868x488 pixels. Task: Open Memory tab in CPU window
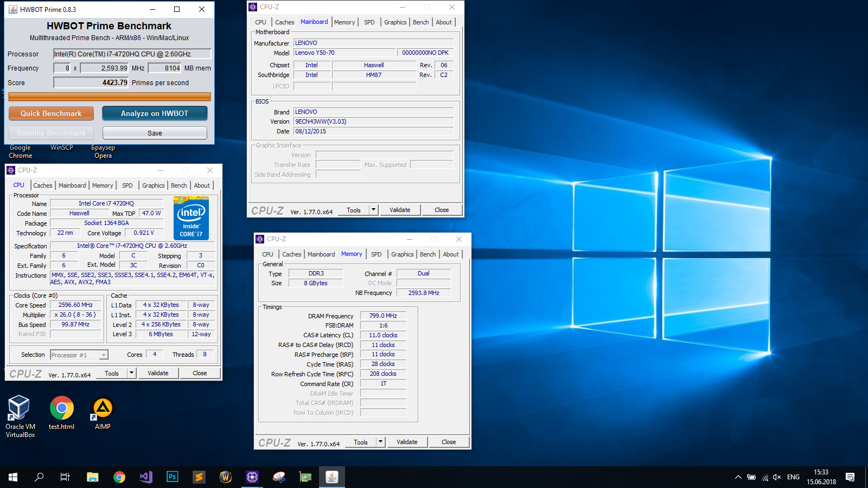(103, 185)
